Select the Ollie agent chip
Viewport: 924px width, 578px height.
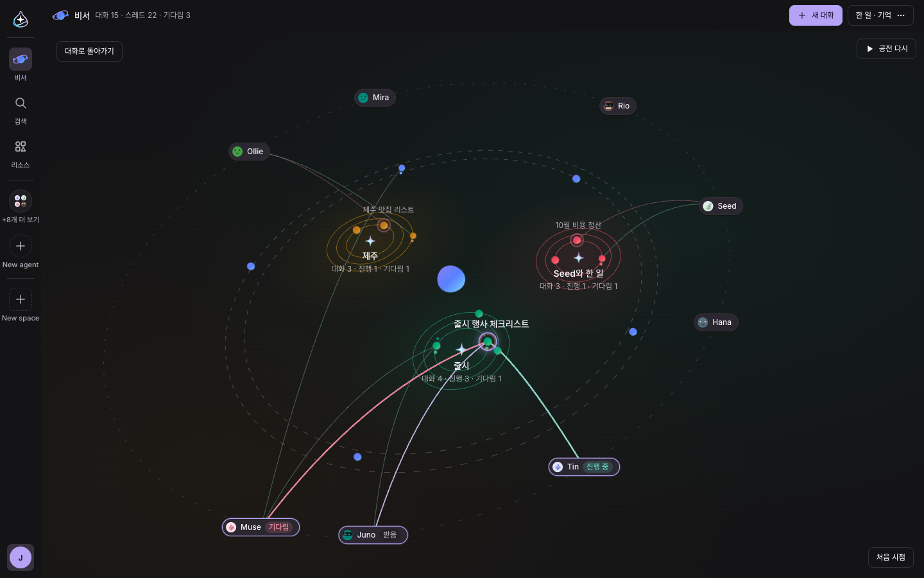pyautogui.click(x=249, y=152)
